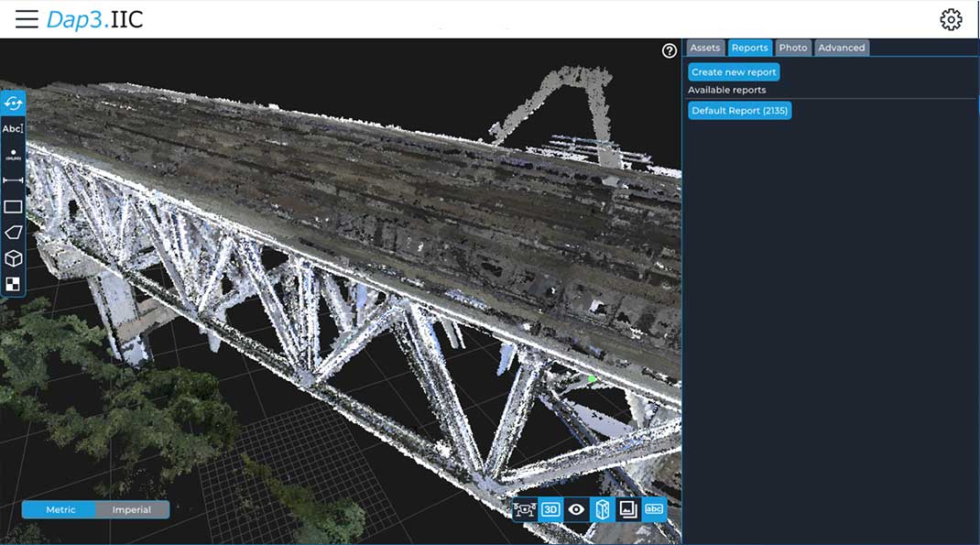Image resolution: width=980 pixels, height=545 pixels.
Task: Toggle visibility with the eye icon
Action: coord(576,510)
